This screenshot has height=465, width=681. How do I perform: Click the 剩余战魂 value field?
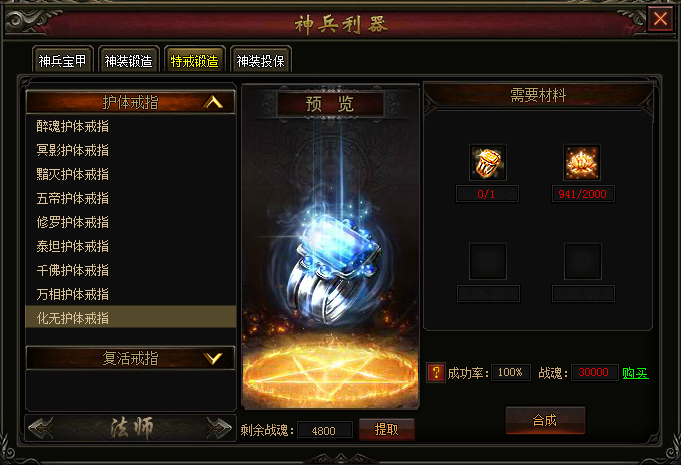point(324,430)
